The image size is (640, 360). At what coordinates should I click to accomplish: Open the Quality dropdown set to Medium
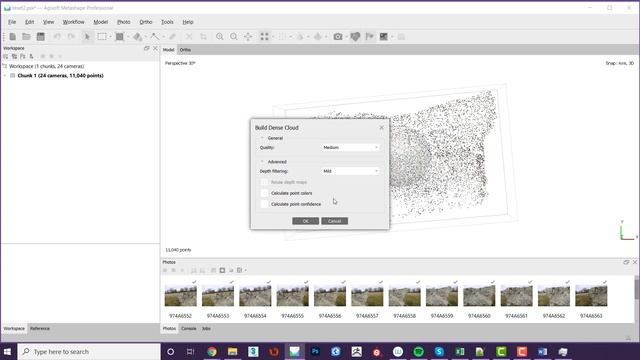(350, 147)
